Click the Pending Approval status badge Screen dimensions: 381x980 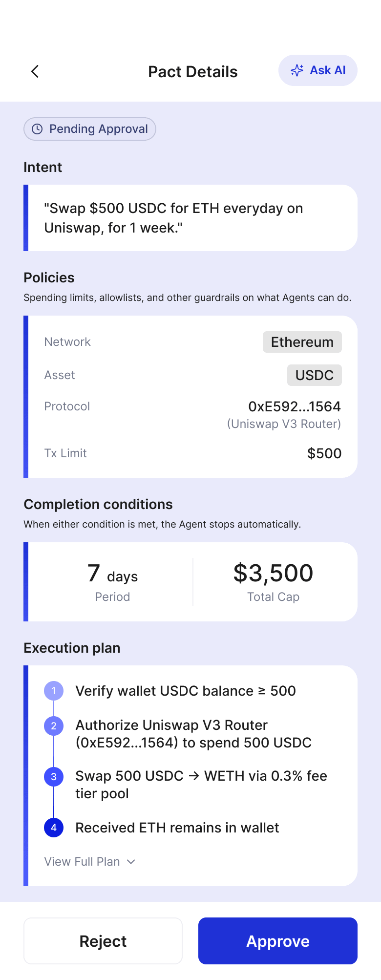coord(90,129)
